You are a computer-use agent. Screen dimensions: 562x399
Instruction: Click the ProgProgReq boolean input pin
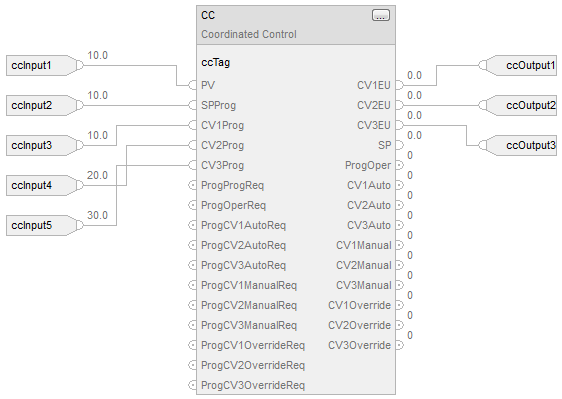point(192,185)
